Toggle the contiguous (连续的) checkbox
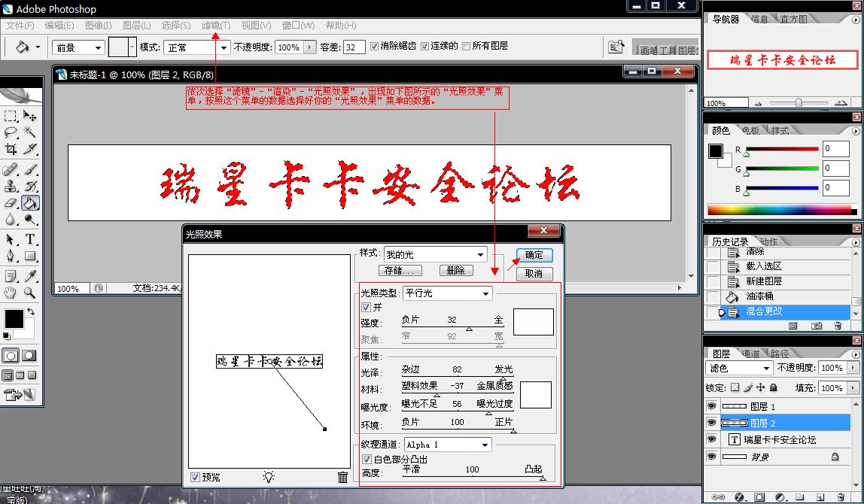Viewport: 864px width, 504px height. 424,47
